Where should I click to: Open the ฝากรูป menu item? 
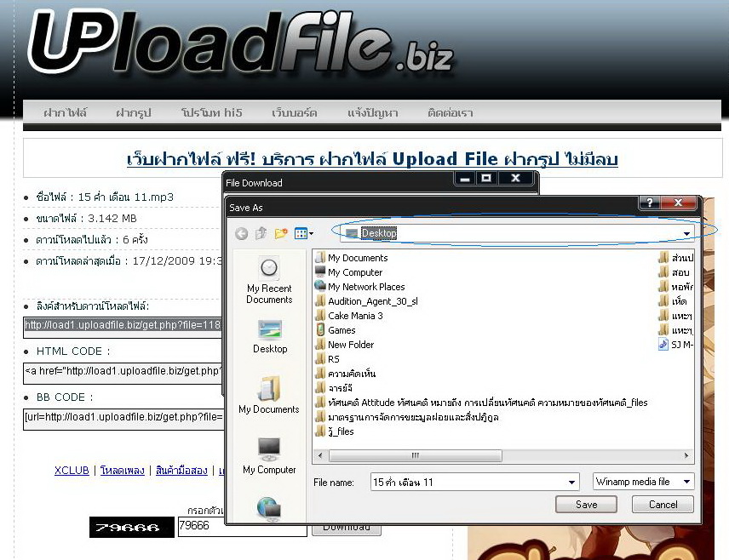tap(134, 112)
